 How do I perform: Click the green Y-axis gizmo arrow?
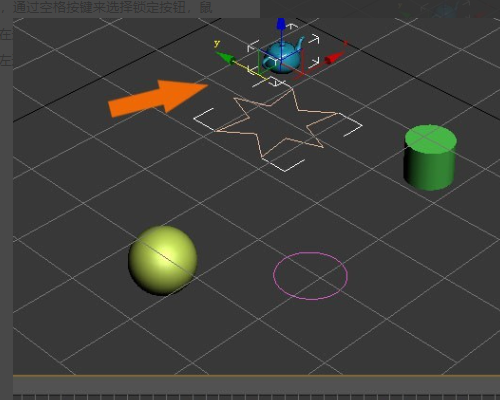pos(226,57)
